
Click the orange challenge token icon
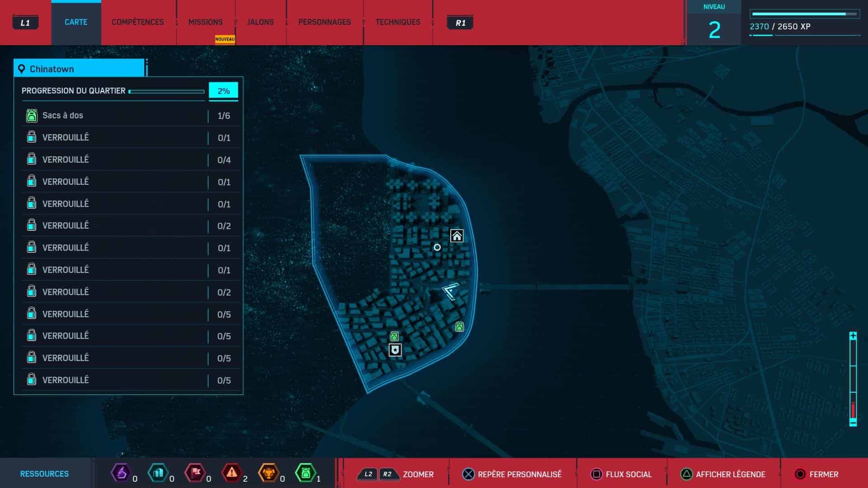click(x=269, y=473)
